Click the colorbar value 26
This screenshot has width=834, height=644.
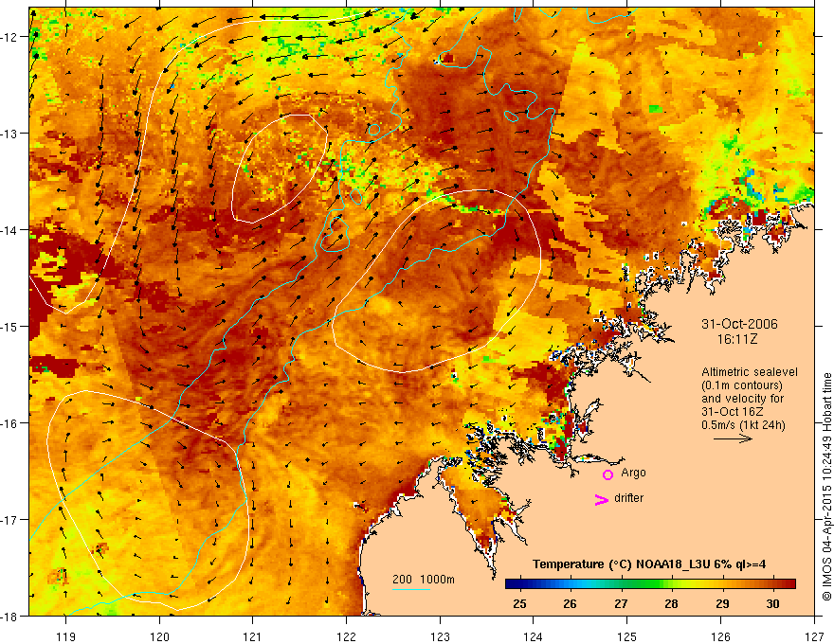(571, 603)
